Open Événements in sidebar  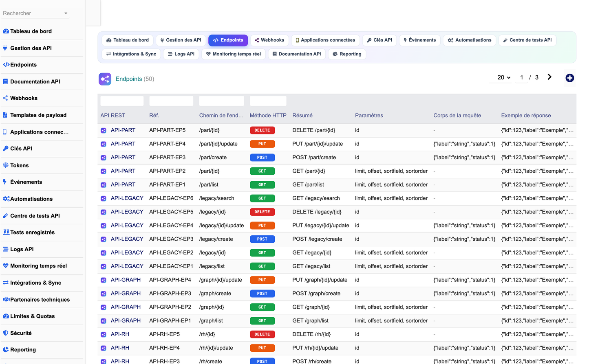26,182
